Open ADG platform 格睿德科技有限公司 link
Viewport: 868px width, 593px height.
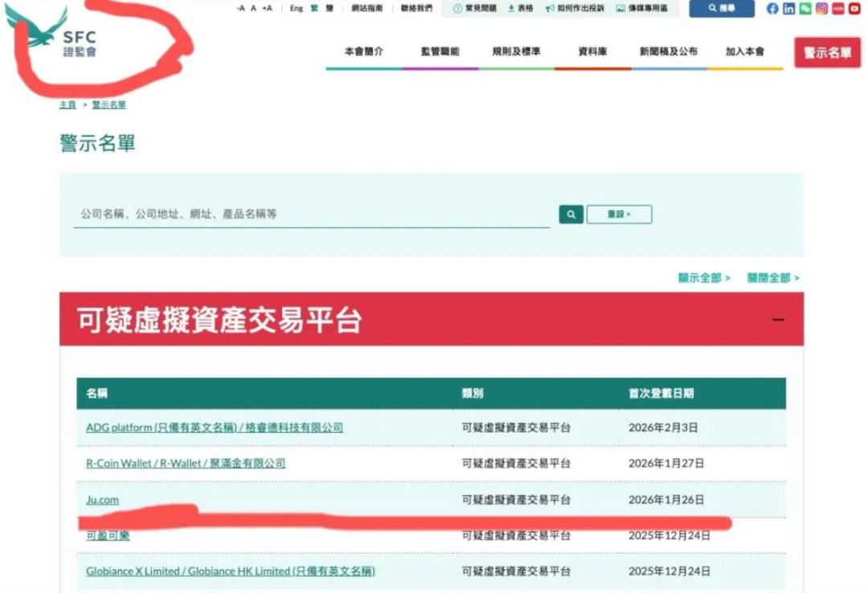(215, 427)
